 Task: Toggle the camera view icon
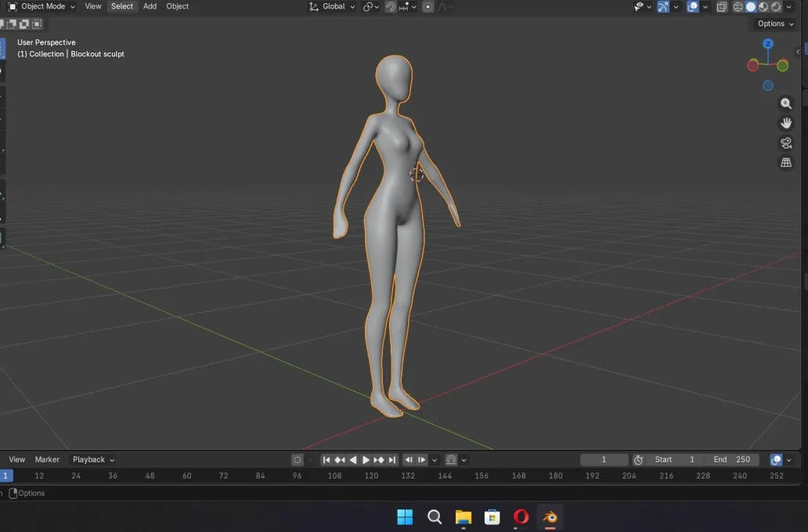[786, 142]
